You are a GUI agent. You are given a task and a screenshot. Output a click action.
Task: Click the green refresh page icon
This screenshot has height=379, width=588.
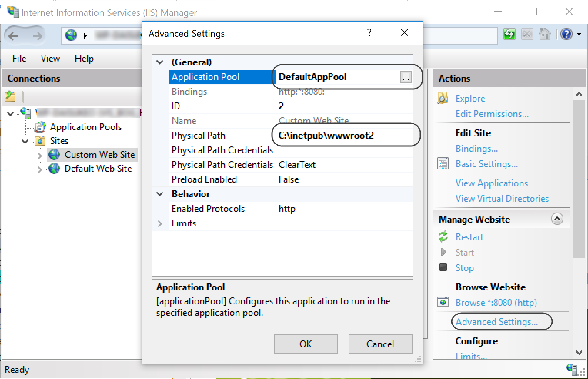point(509,34)
